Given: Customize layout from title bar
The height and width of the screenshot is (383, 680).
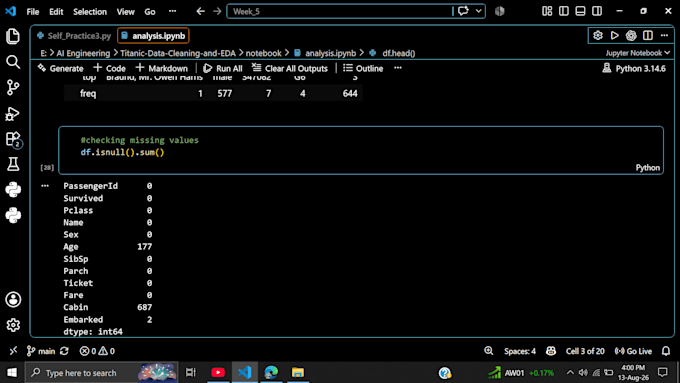Looking at the screenshot, I should pyautogui.click(x=547, y=11).
